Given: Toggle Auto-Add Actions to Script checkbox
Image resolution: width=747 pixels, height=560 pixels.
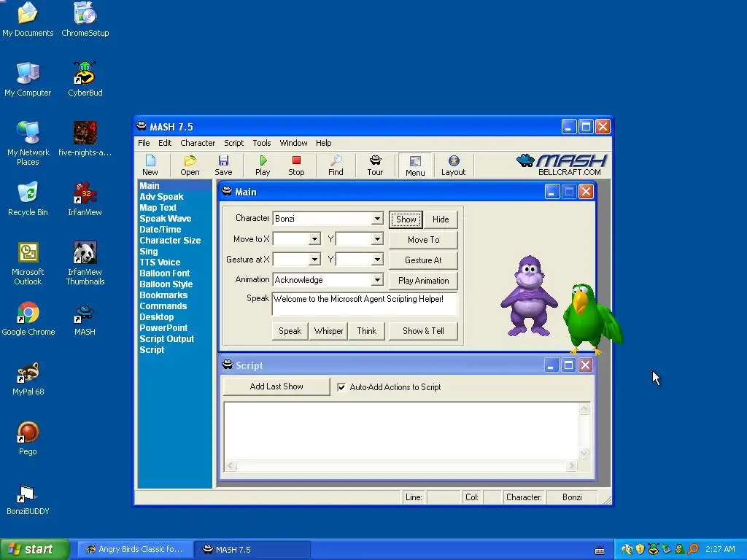Looking at the screenshot, I should coord(341,387).
